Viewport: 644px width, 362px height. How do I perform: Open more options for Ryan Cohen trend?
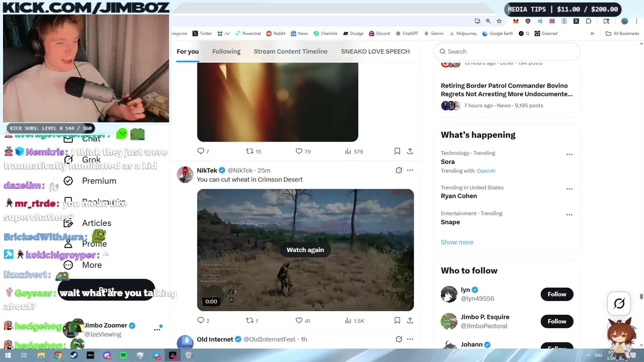[x=570, y=189]
